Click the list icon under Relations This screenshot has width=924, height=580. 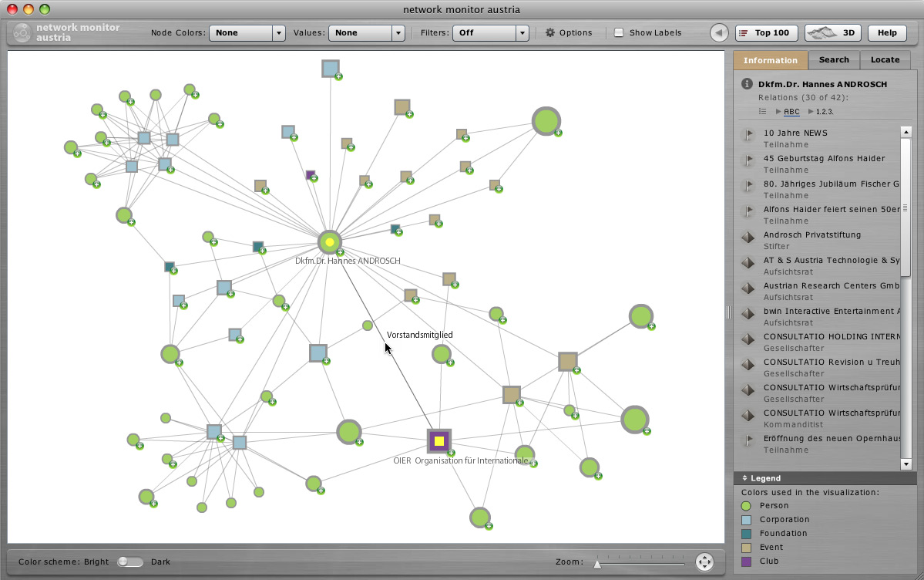762,112
